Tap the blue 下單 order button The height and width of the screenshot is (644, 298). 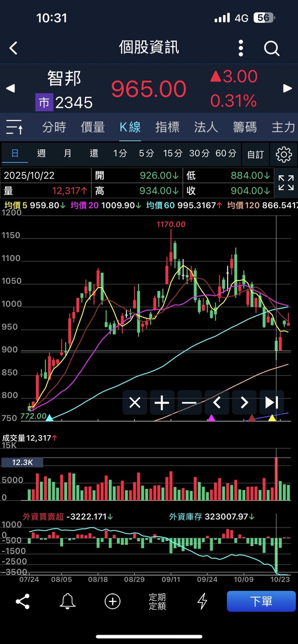(261, 601)
